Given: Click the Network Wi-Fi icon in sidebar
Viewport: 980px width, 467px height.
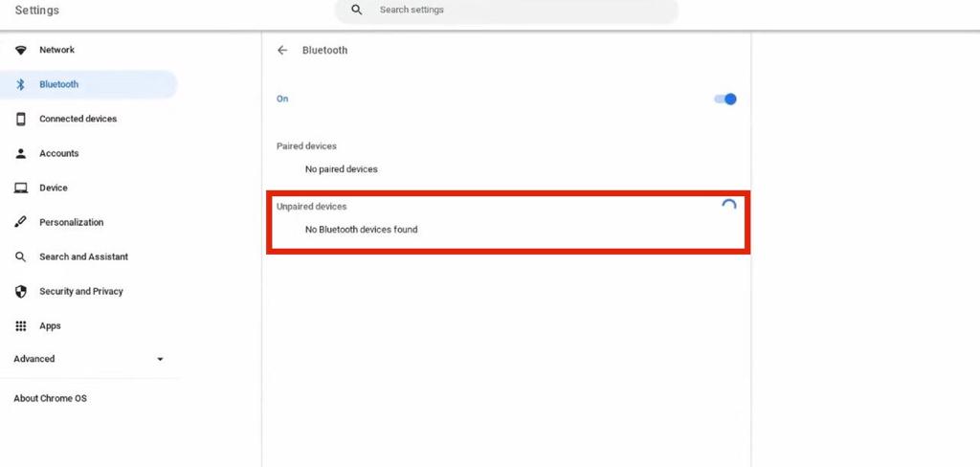Looking at the screenshot, I should point(21,50).
